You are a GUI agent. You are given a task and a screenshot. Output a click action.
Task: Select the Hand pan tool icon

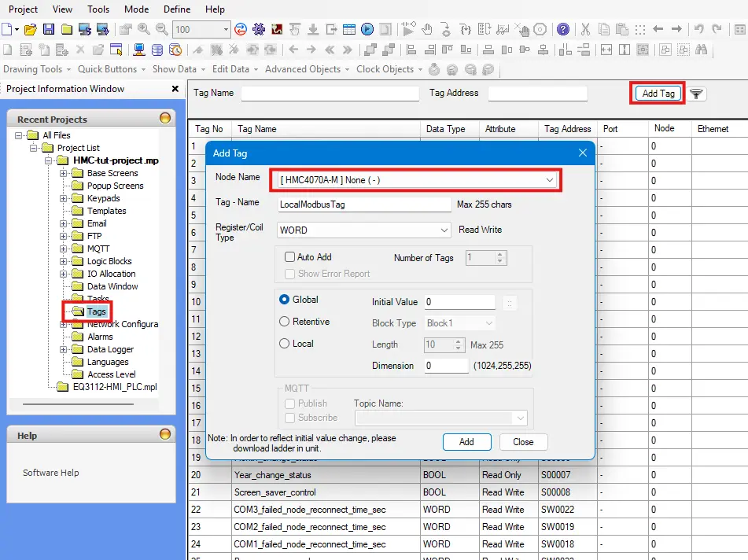(x=426, y=28)
